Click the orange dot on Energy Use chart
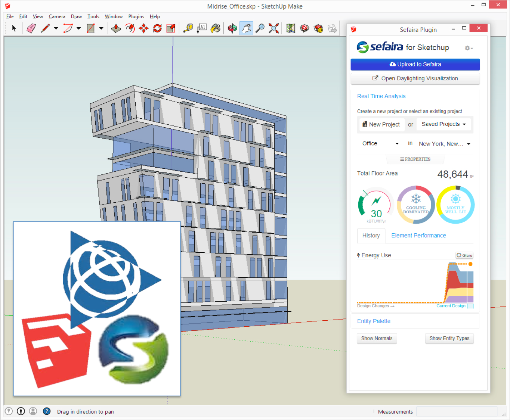 (x=470, y=264)
